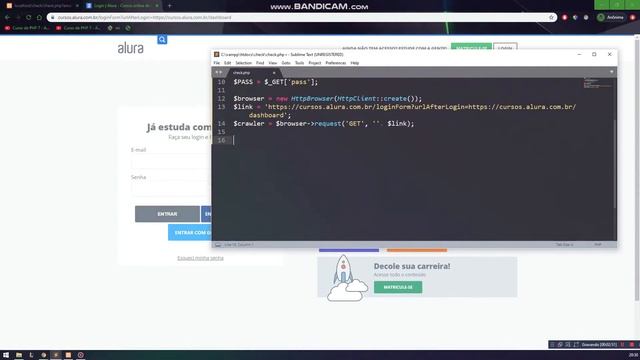Click MATRICULE-SE under Decole sua carreira

(398, 287)
